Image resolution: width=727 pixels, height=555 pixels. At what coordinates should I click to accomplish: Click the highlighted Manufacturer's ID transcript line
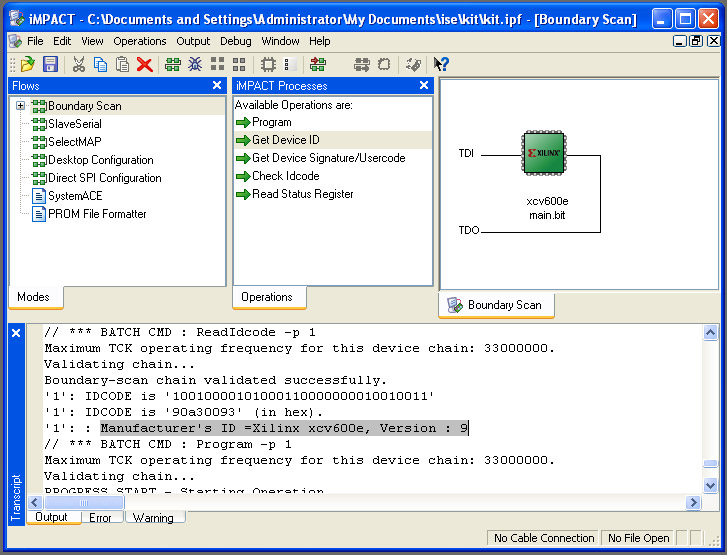[284, 428]
